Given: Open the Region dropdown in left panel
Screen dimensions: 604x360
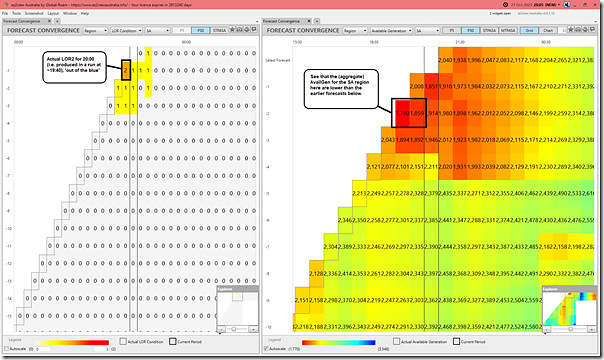Looking at the screenshot, I should (96, 30).
